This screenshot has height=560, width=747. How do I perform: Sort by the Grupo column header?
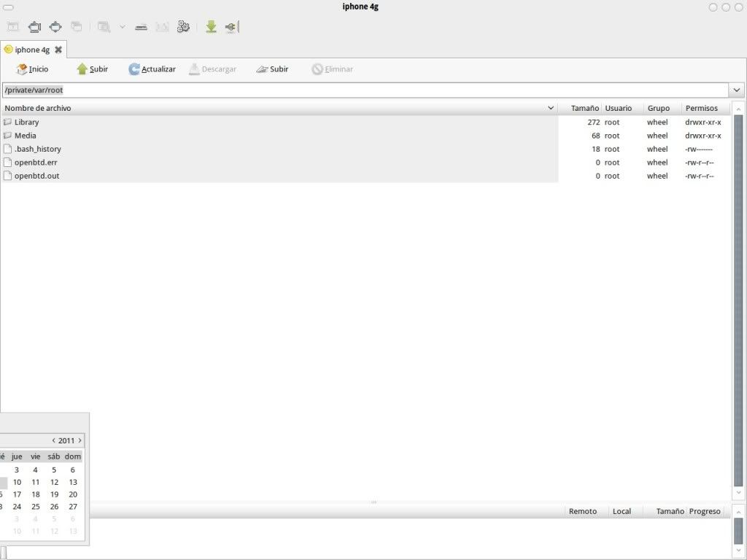[x=662, y=108]
